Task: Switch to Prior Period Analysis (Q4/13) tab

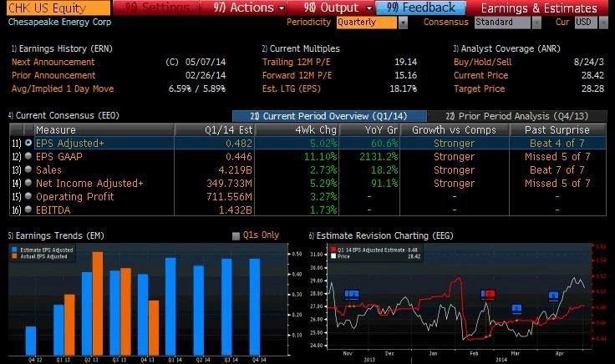Action: pyautogui.click(x=516, y=116)
